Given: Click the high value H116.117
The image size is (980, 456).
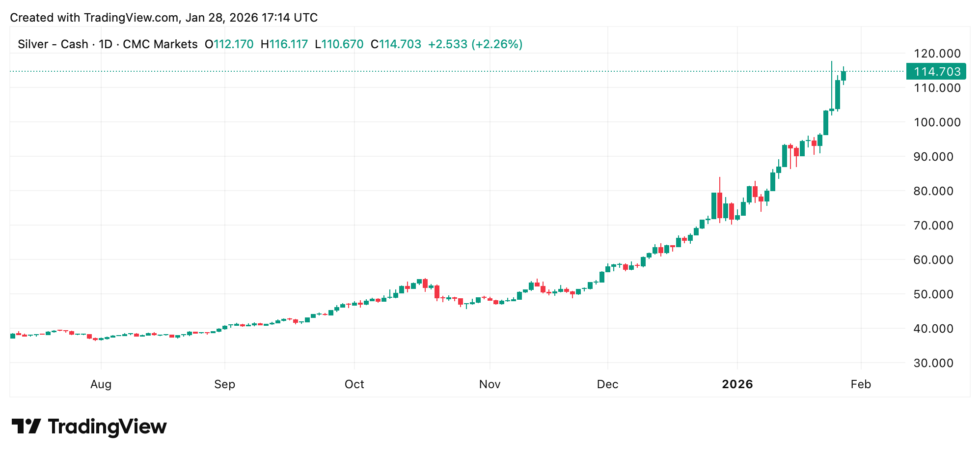Looking at the screenshot, I should click(x=284, y=44).
